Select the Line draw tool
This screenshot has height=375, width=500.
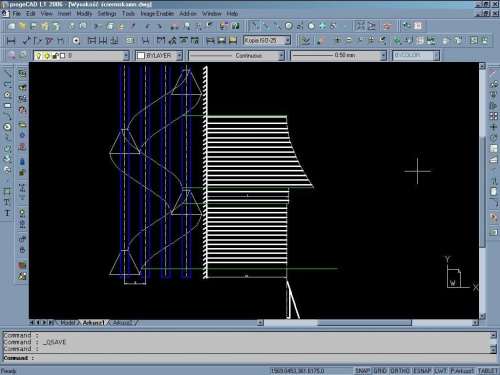(7, 73)
